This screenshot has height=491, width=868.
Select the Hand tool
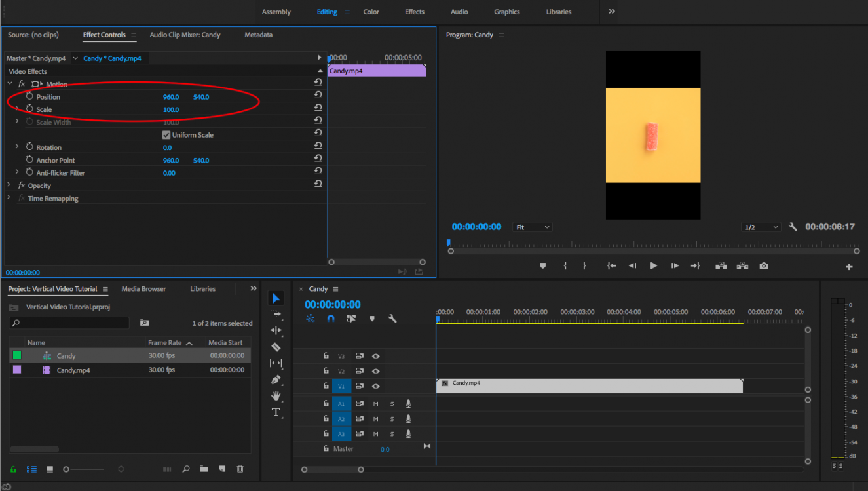[x=276, y=396]
